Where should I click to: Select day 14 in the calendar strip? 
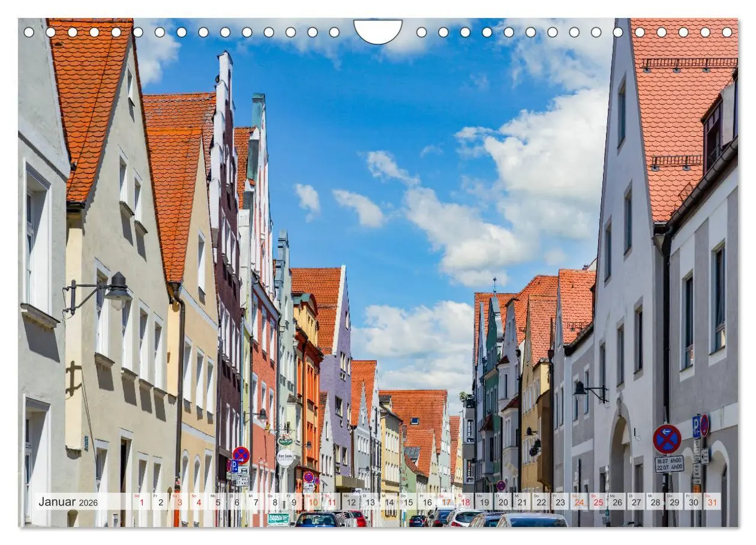(x=389, y=502)
